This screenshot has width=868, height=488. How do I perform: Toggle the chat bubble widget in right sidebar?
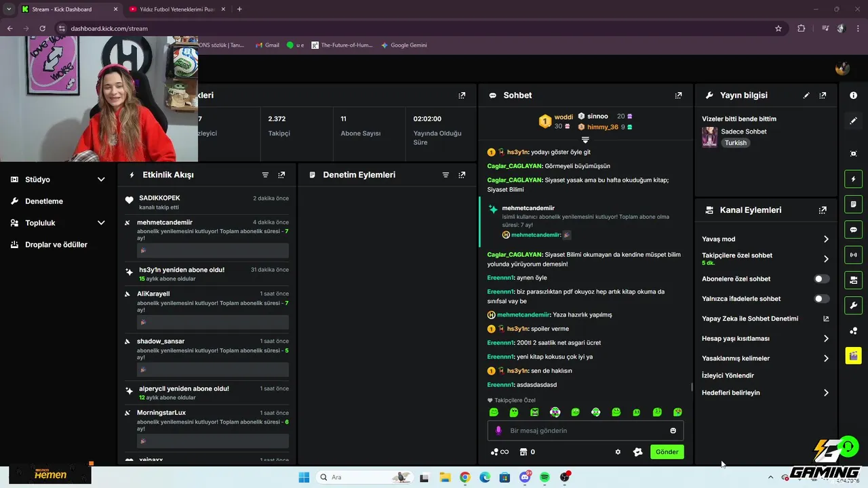click(853, 230)
